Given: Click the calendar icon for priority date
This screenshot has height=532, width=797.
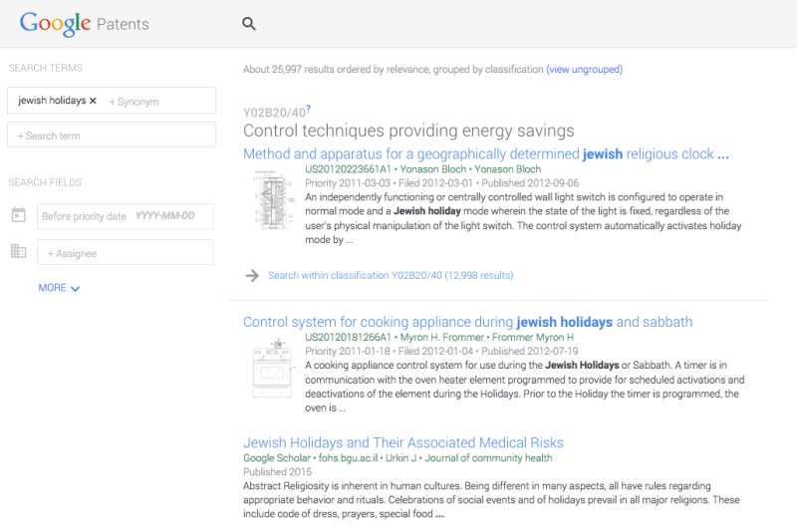Looking at the screenshot, I should [x=18, y=216].
